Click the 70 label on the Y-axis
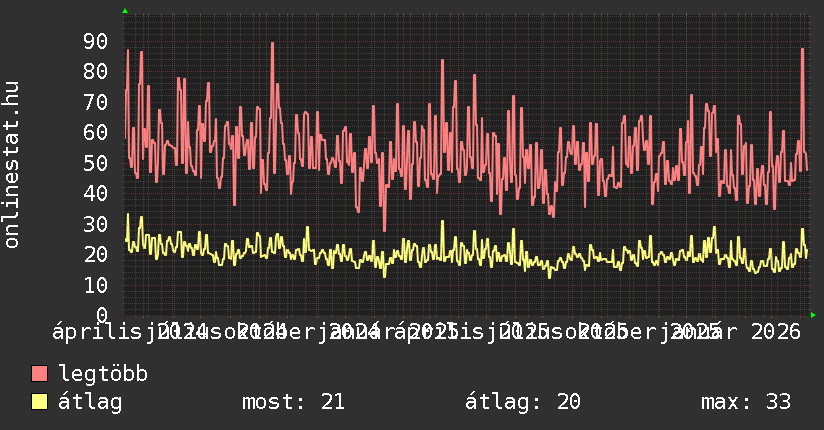This screenshot has width=824, height=430. 95,102
